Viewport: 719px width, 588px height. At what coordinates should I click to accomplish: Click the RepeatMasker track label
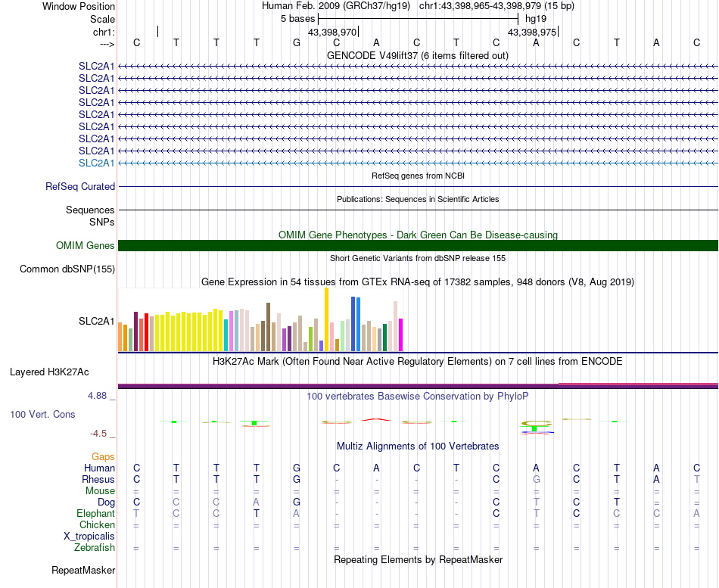(x=83, y=570)
